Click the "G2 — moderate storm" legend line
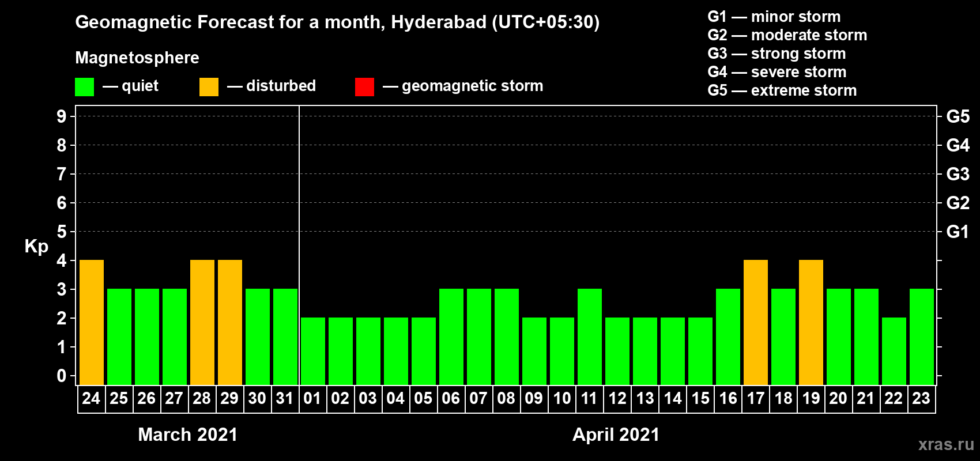The image size is (980, 461). pyautogui.click(x=787, y=35)
